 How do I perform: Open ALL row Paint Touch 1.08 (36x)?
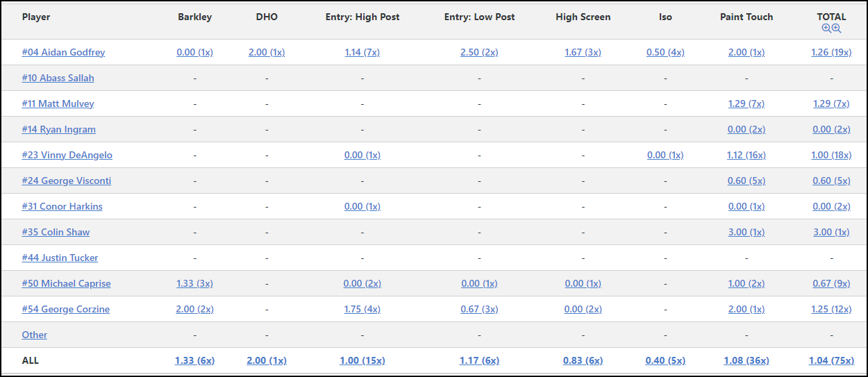tap(746, 360)
